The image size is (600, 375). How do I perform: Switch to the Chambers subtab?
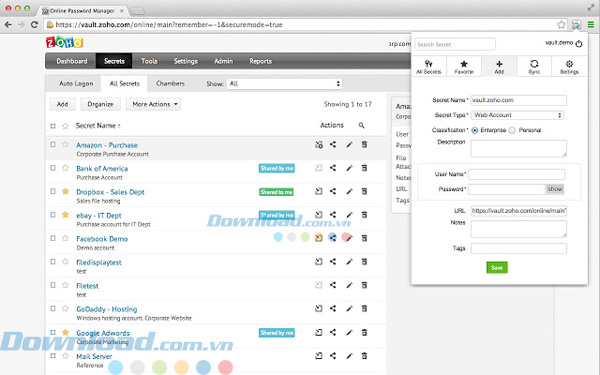click(x=170, y=83)
